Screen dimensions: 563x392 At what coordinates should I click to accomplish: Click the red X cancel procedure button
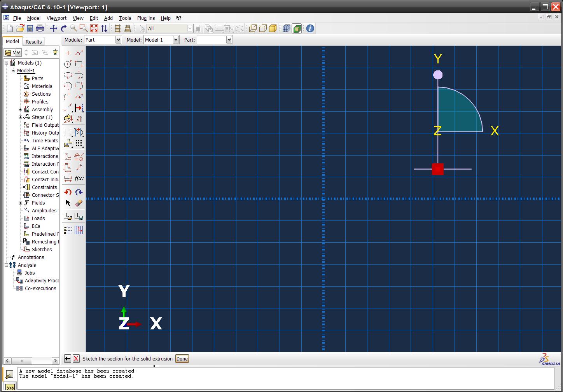(76, 359)
